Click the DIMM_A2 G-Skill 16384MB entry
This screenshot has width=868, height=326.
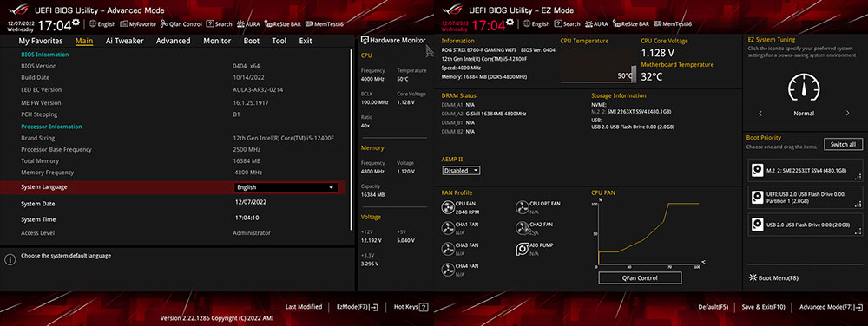(x=483, y=114)
